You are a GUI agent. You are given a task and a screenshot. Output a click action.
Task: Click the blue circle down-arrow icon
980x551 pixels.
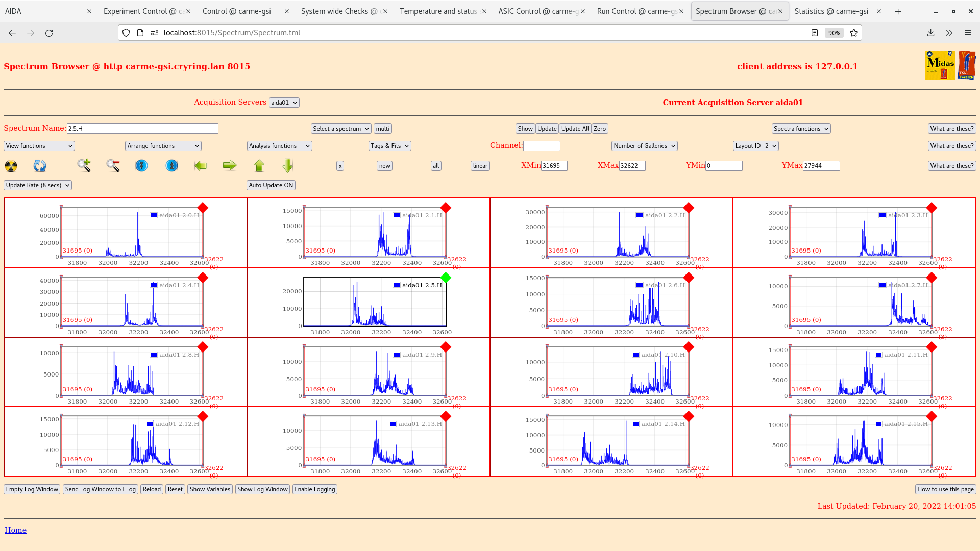141,166
